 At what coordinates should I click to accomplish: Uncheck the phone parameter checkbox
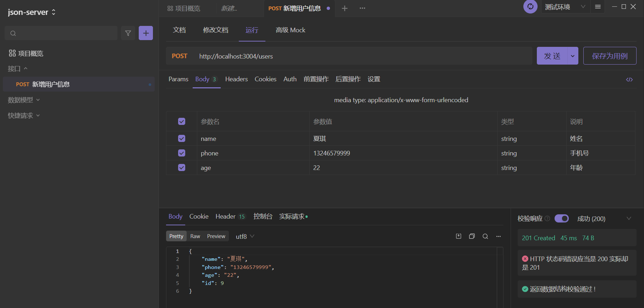point(182,153)
